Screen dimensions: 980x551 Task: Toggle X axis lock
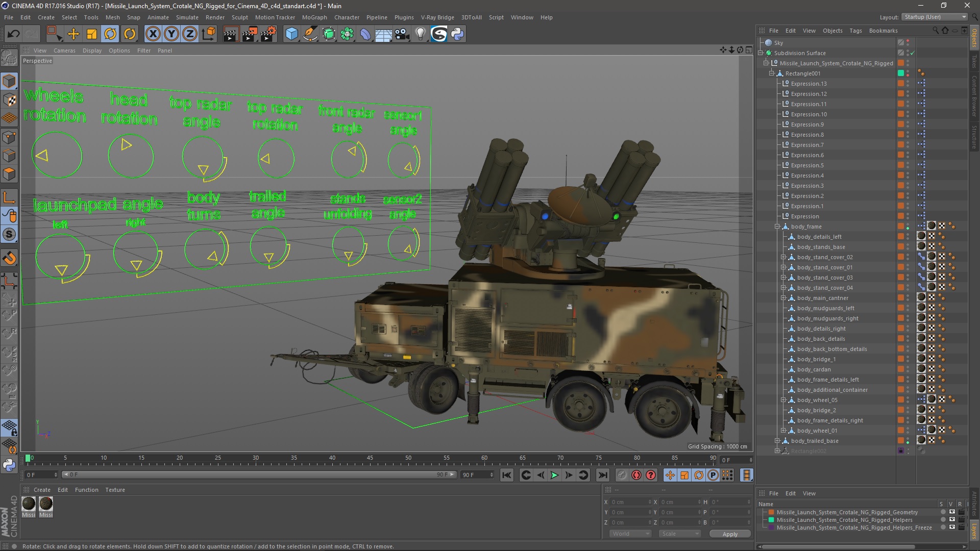point(153,34)
